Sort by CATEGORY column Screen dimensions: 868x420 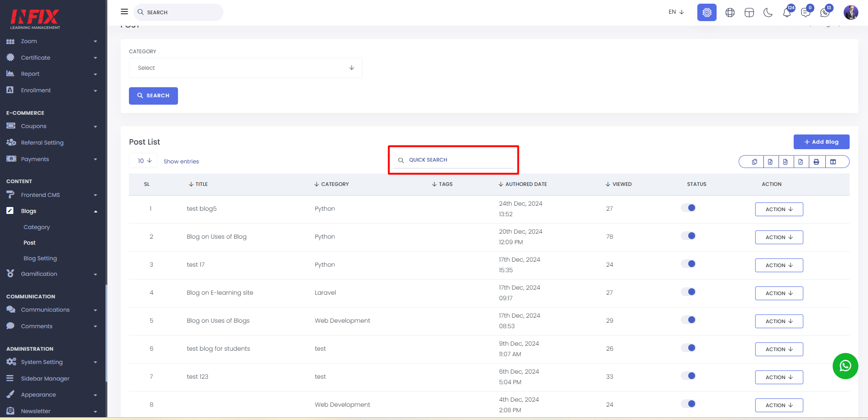click(331, 184)
